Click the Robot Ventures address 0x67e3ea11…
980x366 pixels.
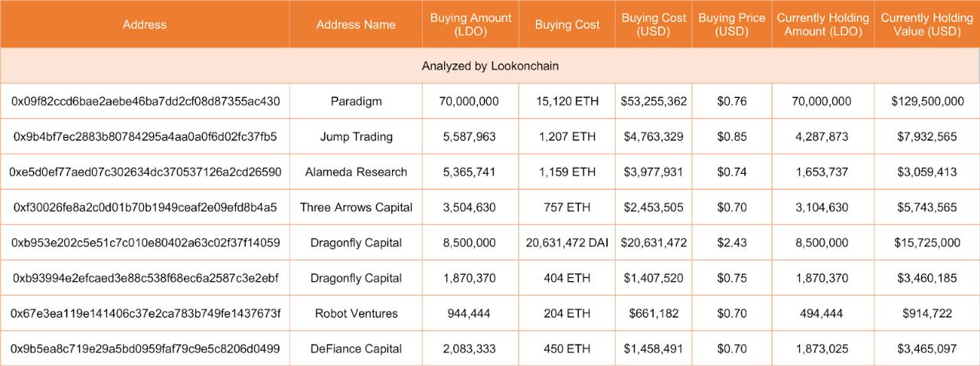(145, 313)
